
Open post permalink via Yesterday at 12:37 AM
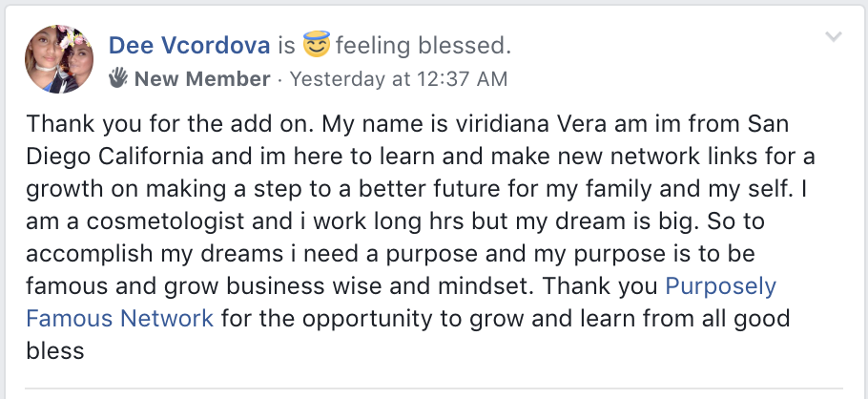pos(399,78)
